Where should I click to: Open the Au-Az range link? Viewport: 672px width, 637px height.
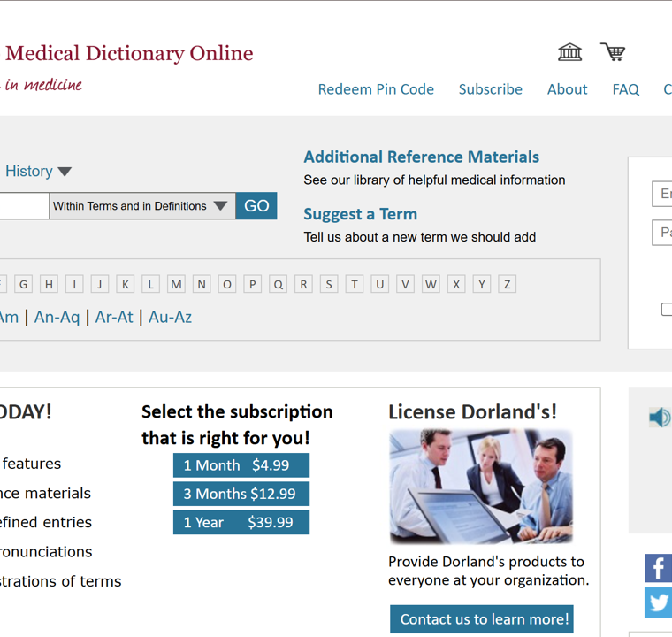pyautogui.click(x=170, y=317)
